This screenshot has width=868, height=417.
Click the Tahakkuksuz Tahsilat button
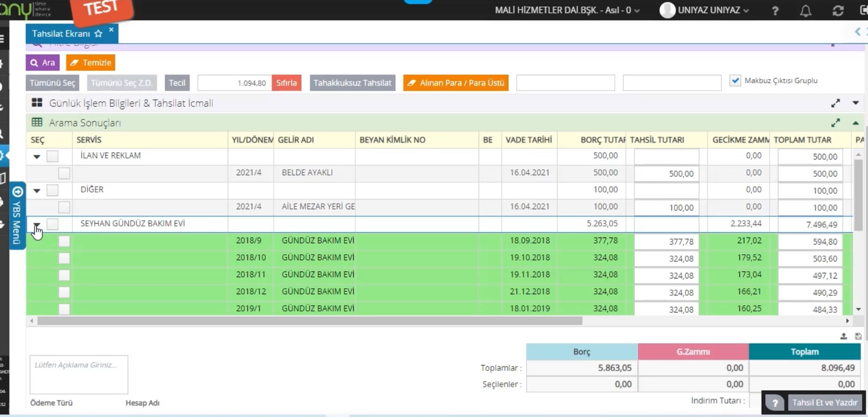(352, 83)
